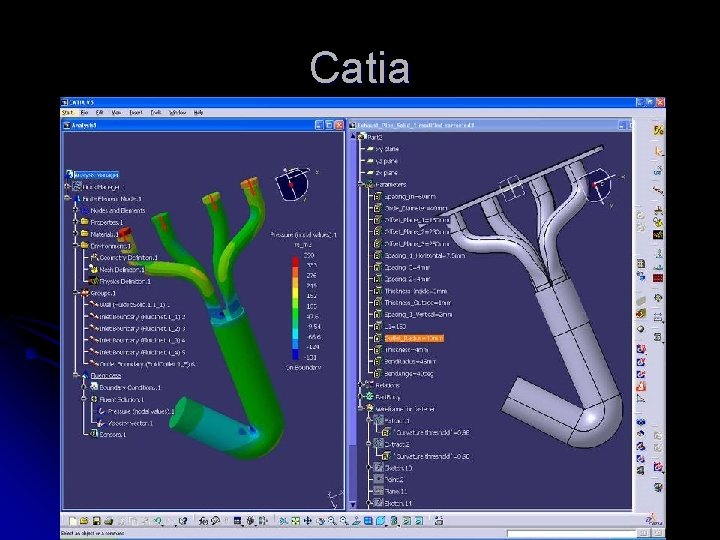Select Velocity vector.1 tree item

[130, 423]
